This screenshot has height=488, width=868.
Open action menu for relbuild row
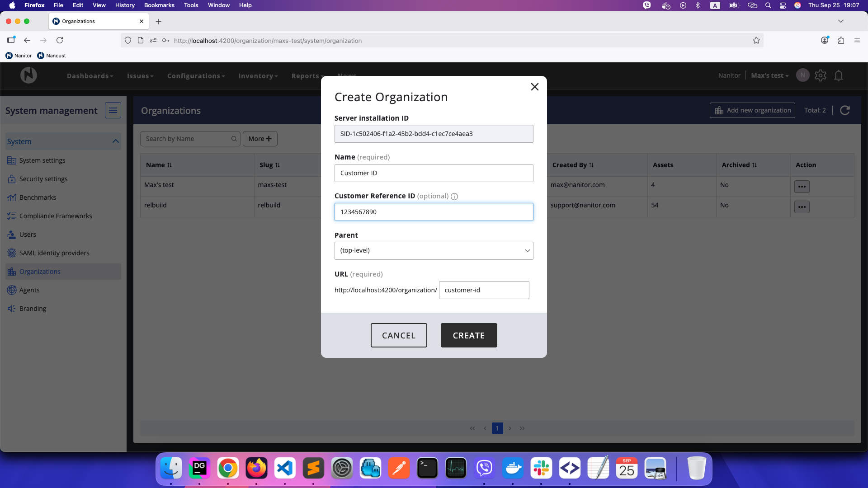pos(802,207)
